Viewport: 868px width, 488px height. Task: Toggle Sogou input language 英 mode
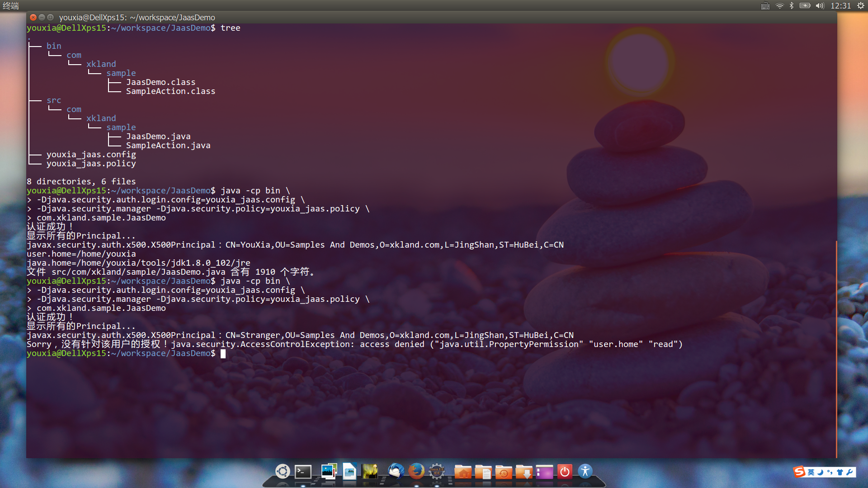tap(811, 472)
